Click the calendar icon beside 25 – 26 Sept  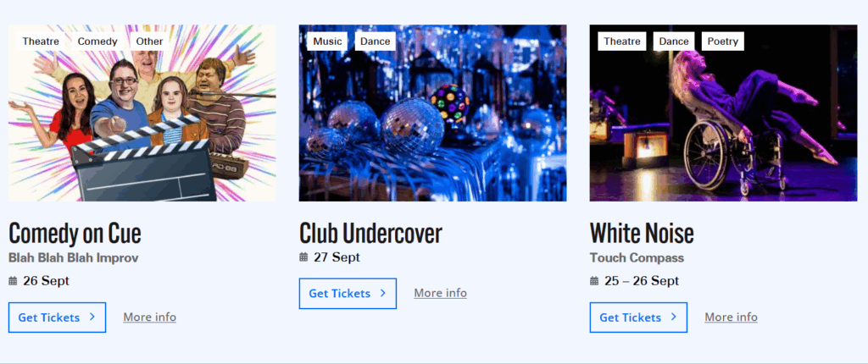[x=594, y=281]
